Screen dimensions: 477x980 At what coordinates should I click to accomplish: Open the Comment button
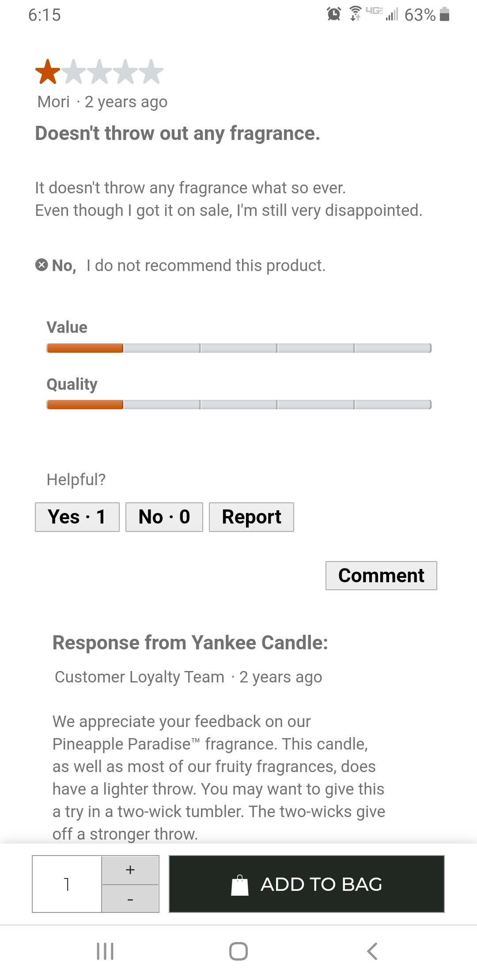(x=381, y=576)
